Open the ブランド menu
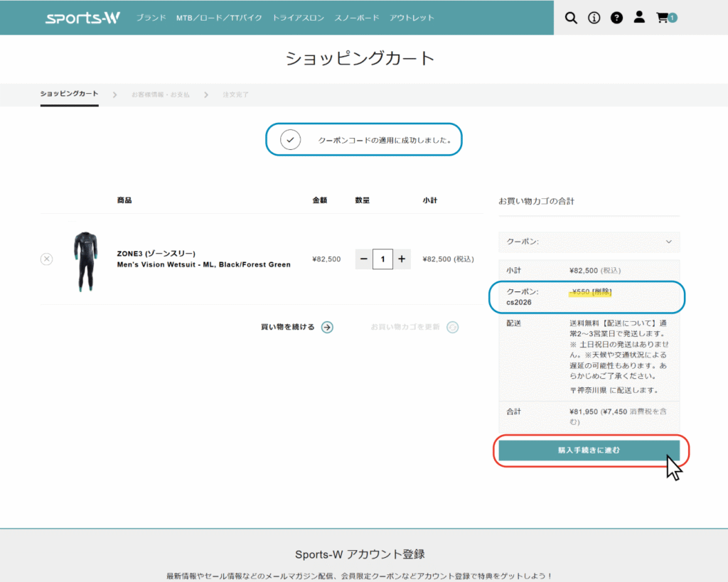The image size is (728, 582). (151, 18)
